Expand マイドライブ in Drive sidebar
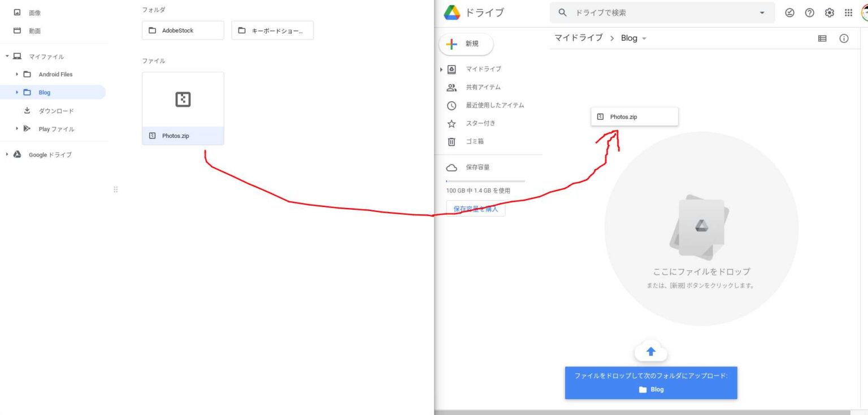The image size is (868, 415). [441, 69]
